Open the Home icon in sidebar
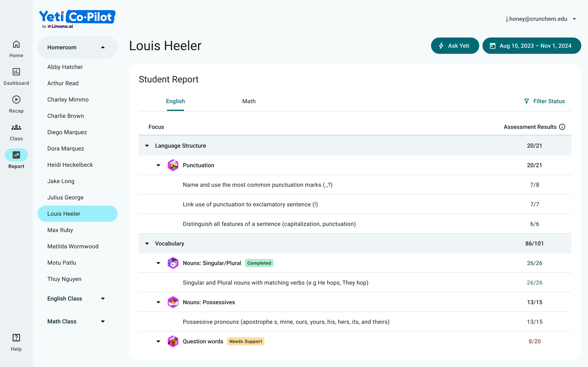 tap(16, 44)
